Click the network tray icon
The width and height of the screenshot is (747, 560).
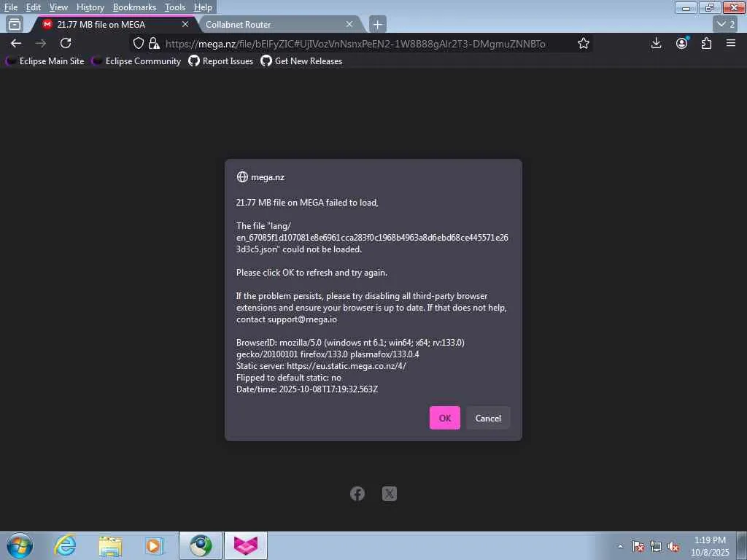point(656,546)
